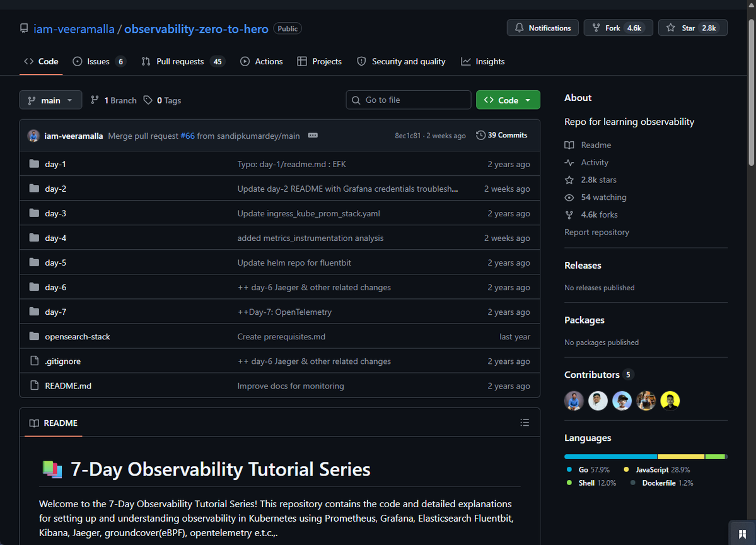Open commit hash 8ec1c81
The height and width of the screenshot is (545, 756).
407,136
